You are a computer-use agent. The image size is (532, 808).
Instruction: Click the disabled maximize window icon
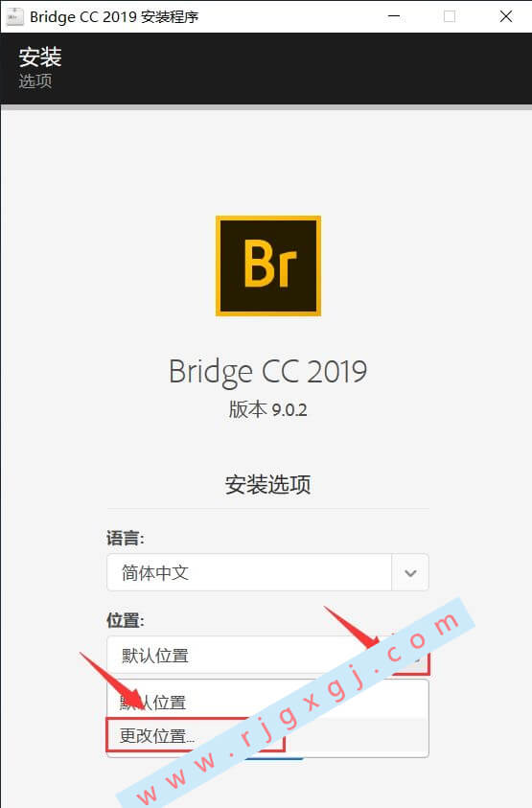click(450, 16)
